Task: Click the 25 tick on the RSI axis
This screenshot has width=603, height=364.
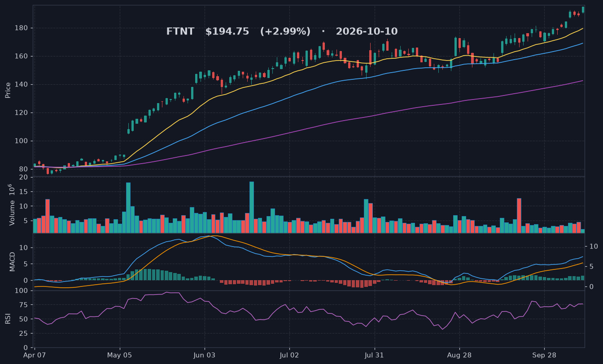Action: (24, 334)
